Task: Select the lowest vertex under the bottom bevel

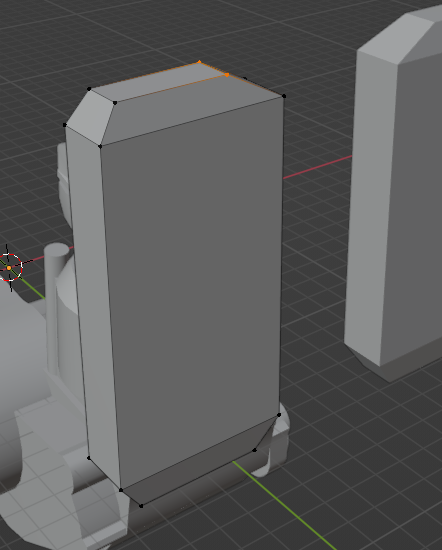Action: (x=141, y=506)
